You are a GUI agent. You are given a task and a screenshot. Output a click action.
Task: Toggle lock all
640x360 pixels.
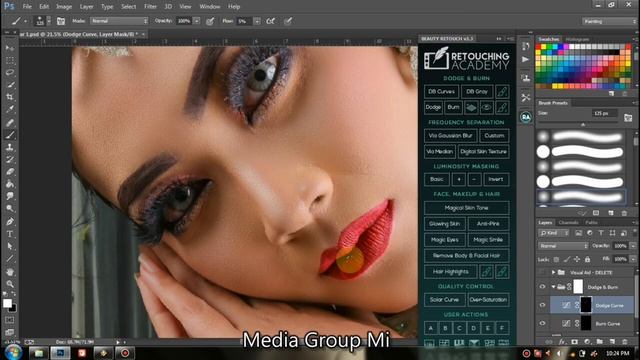pos(587,259)
